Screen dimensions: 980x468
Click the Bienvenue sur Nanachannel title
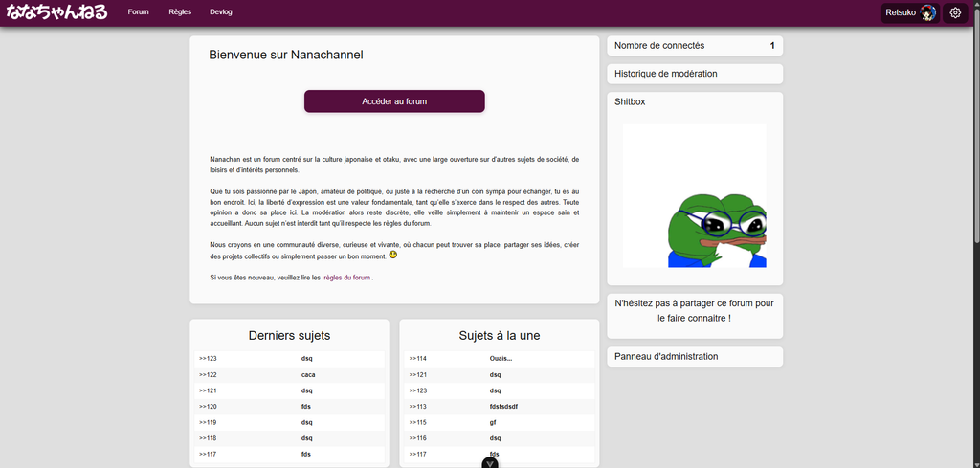click(285, 55)
